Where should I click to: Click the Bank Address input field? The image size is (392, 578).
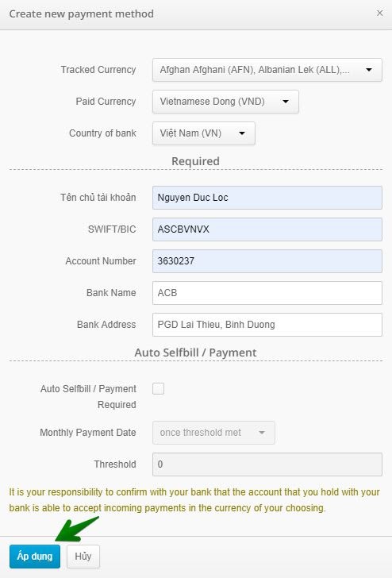coord(267,325)
